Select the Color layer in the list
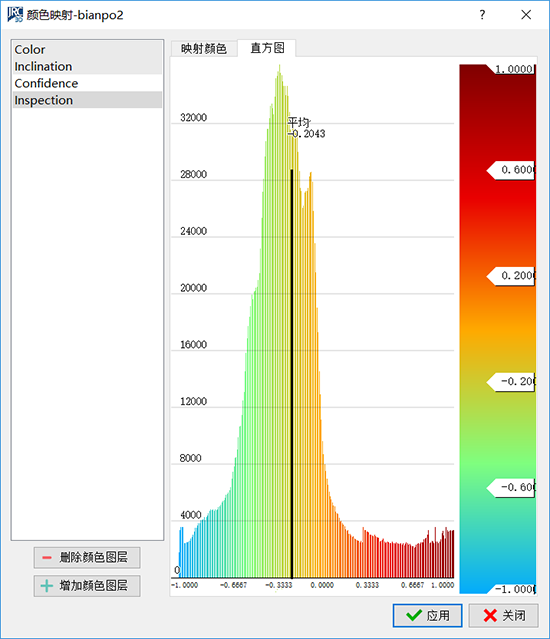Viewport: 550px width, 639px height. point(87,49)
